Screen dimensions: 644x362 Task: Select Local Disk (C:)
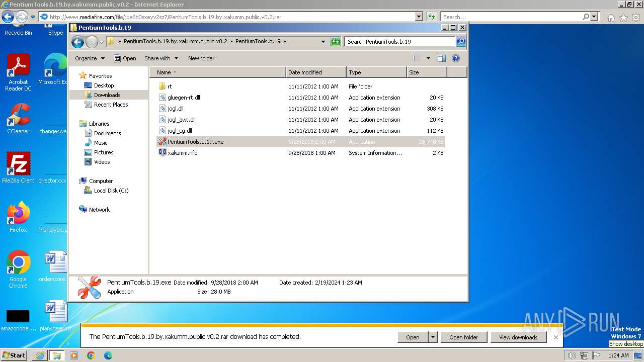tap(111, 191)
